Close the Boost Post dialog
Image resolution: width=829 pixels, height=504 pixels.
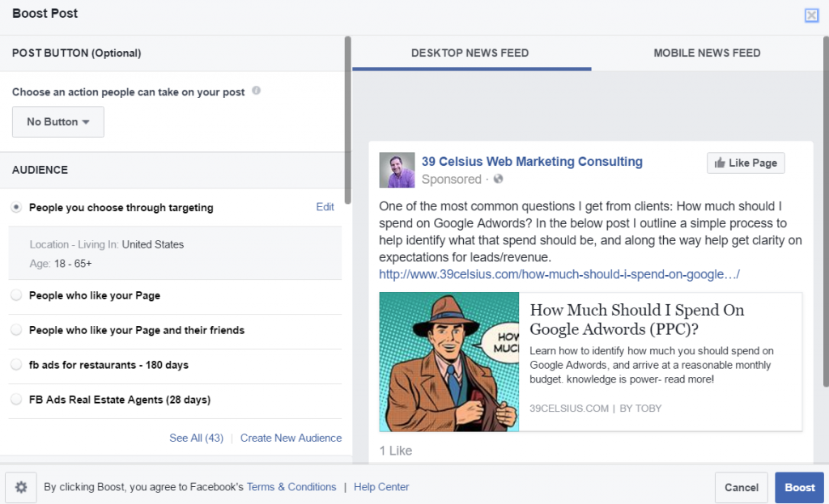pos(811,15)
